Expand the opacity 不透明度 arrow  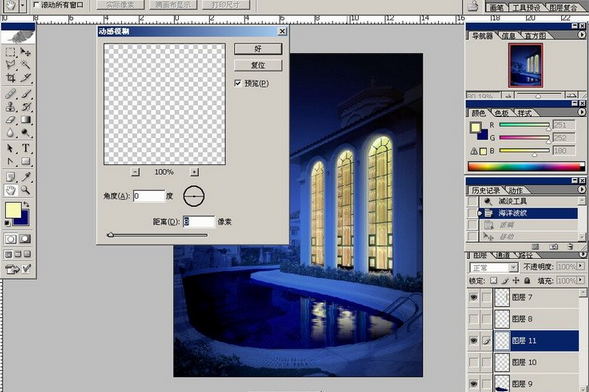[x=581, y=266]
